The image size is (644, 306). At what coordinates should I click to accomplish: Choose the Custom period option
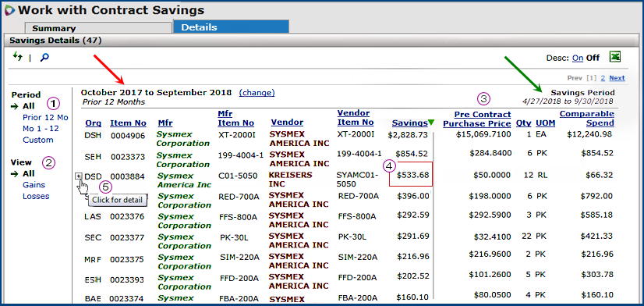[x=38, y=140]
